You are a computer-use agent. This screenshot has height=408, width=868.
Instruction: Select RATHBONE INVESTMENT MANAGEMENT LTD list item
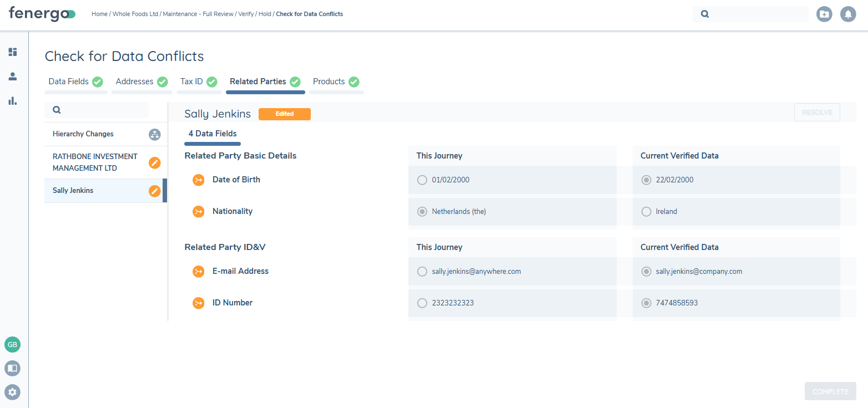(95, 162)
